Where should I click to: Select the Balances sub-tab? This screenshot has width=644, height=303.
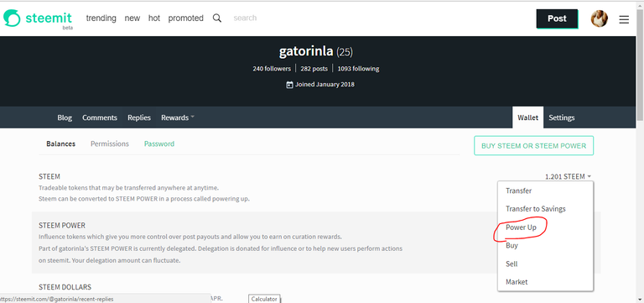click(x=60, y=144)
